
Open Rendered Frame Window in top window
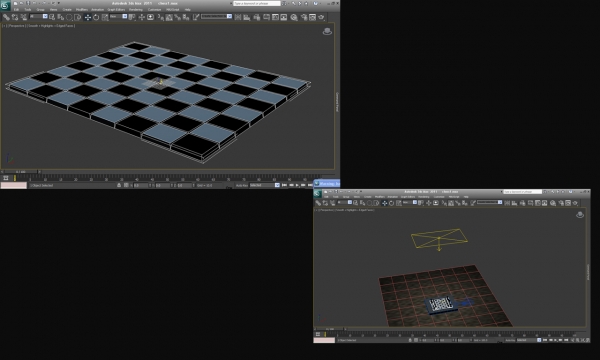click(312, 17)
